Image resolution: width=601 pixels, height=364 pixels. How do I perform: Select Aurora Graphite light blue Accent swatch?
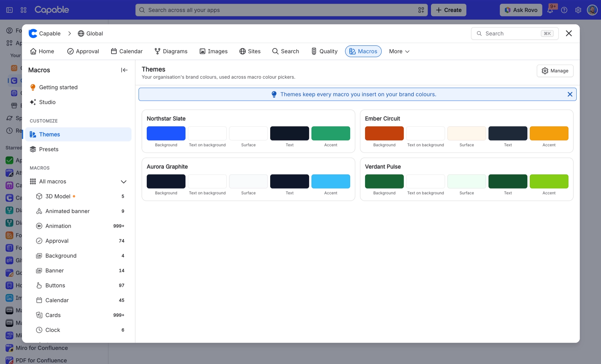click(x=331, y=181)
